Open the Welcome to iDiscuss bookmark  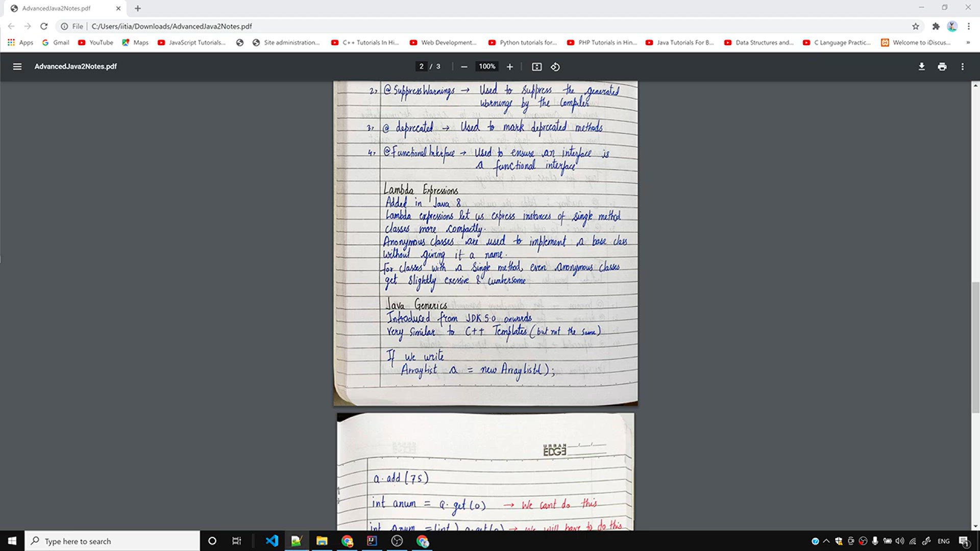[916, 42]
